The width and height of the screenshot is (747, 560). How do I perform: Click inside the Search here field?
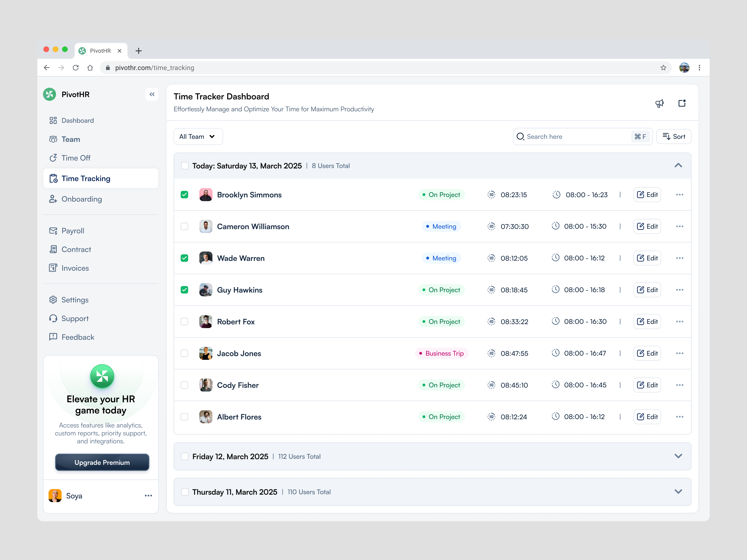[x=574, y=136]
